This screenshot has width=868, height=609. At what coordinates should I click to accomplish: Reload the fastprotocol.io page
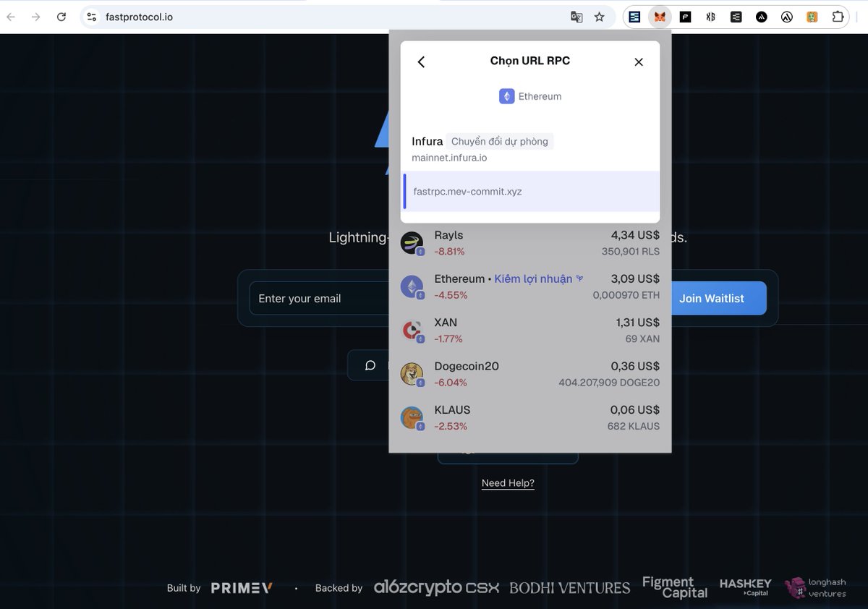[61, 17]
